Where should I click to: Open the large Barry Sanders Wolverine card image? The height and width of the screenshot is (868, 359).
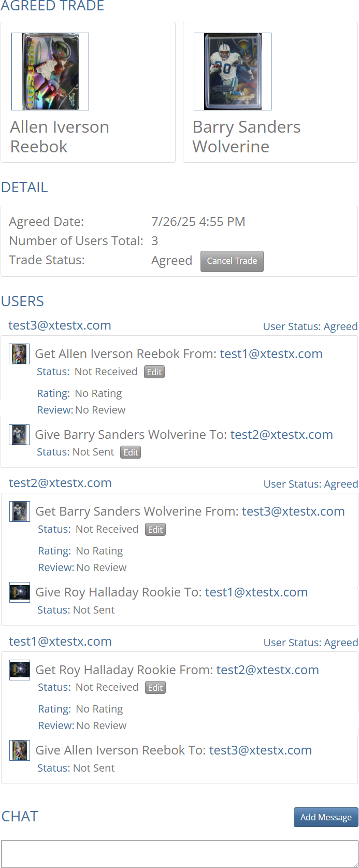click(x=233, y=72)
